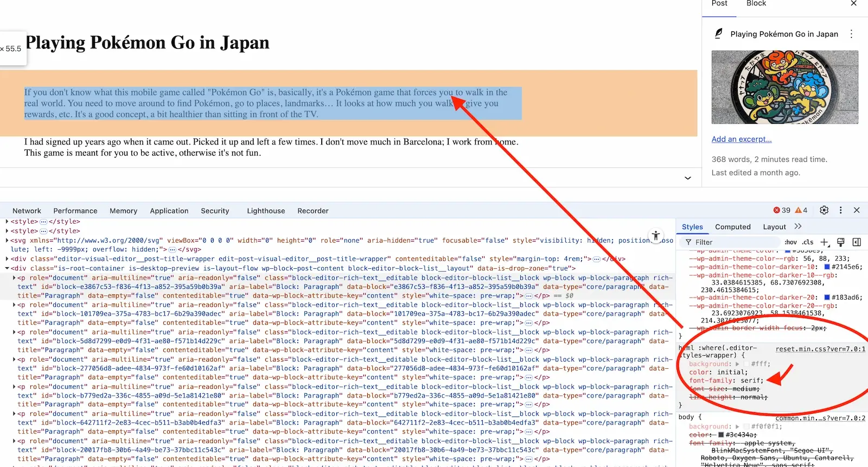Open the Memory panel tab
868x467 pixels.
click(123, 211)
